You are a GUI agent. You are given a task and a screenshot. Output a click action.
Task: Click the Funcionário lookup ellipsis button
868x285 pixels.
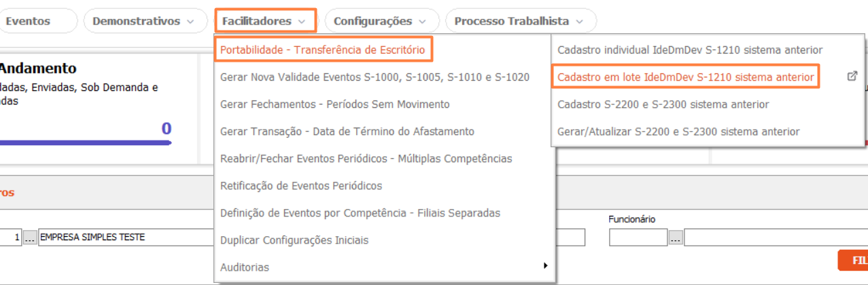tap(676, 237)
